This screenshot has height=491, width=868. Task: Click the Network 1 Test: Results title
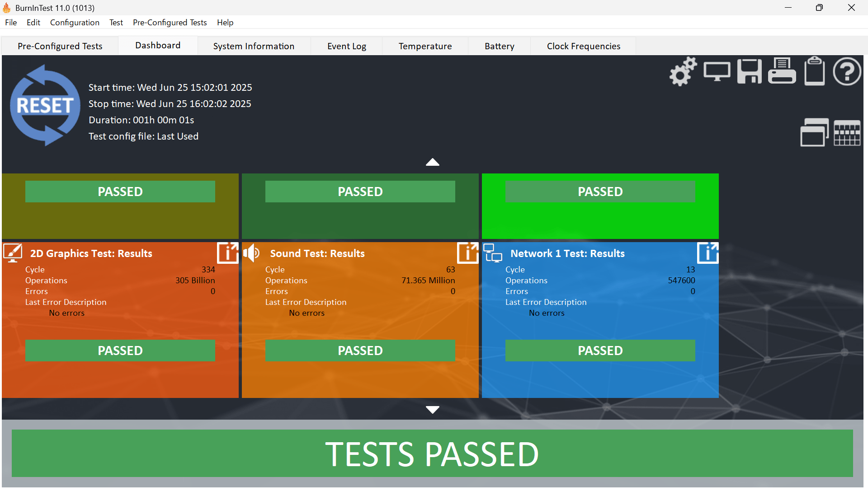[567, 253]
